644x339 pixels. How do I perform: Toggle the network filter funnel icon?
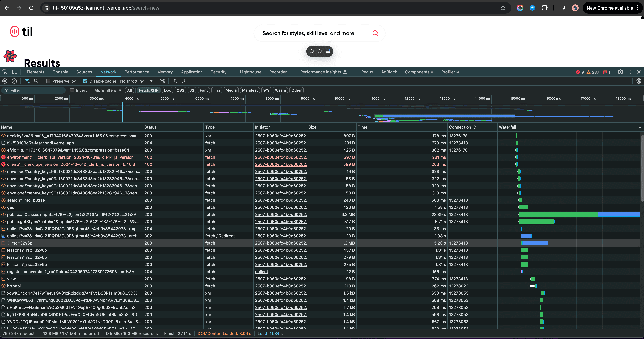tap(27, 81)
